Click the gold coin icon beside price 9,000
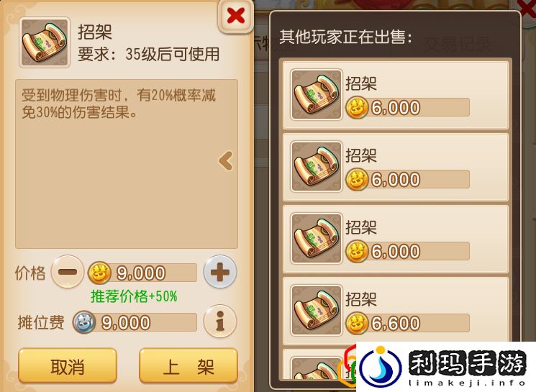The image size is (536, 392). (x=99, y=273)
